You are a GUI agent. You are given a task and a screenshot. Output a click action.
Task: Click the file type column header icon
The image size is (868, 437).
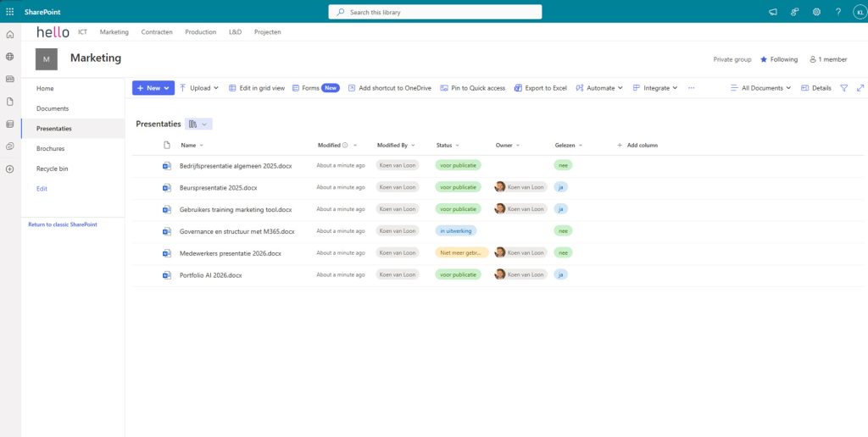[167, 145]
